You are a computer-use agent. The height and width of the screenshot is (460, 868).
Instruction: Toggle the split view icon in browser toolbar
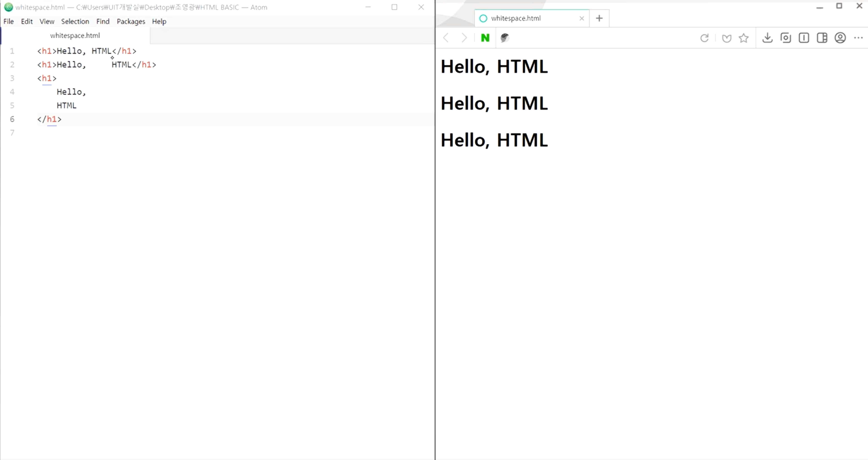click(804, 38)
